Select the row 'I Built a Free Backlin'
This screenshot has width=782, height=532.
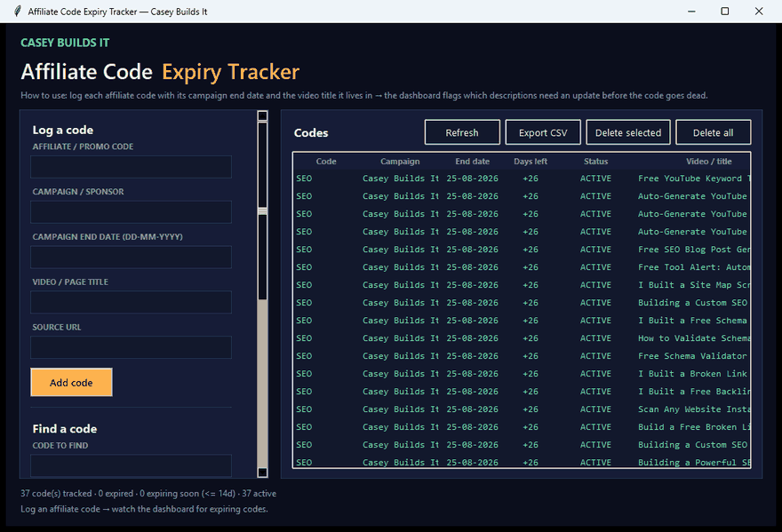point(522,392)
